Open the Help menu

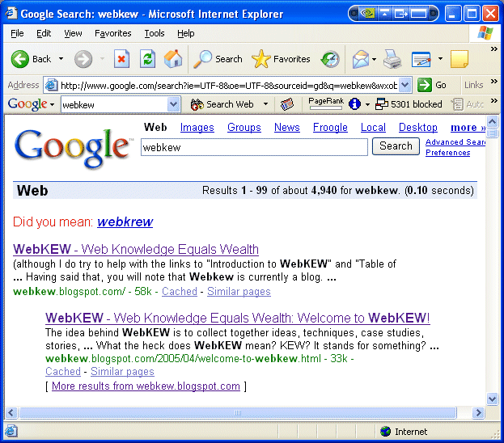(186, 33)
